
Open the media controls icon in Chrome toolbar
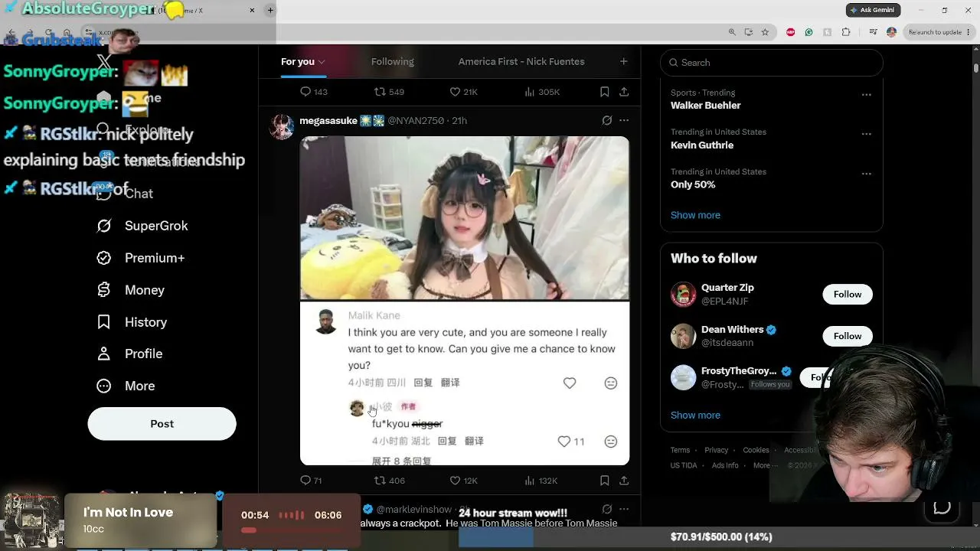pos(874,32)
